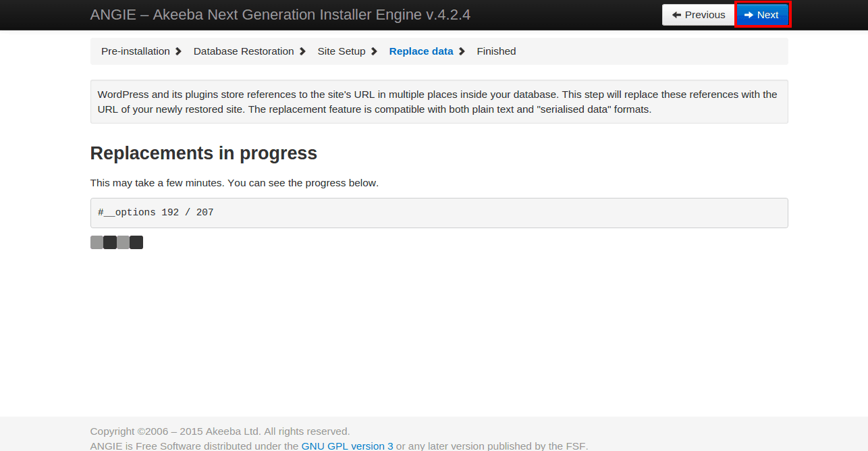Click the chevron after Pre-installation
Image resolution: width=868 pixels, height=451 pixels.
178,51
